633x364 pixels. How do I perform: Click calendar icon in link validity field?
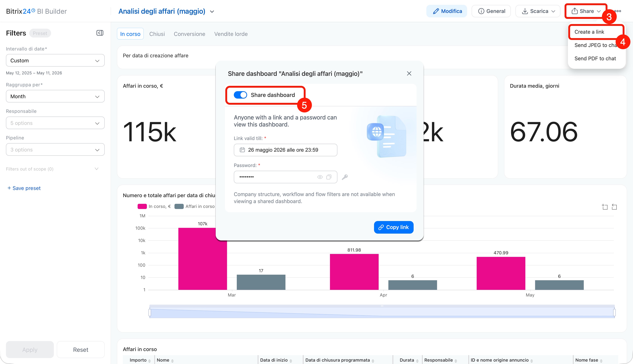pyautogui.click(x=242, y=150)
